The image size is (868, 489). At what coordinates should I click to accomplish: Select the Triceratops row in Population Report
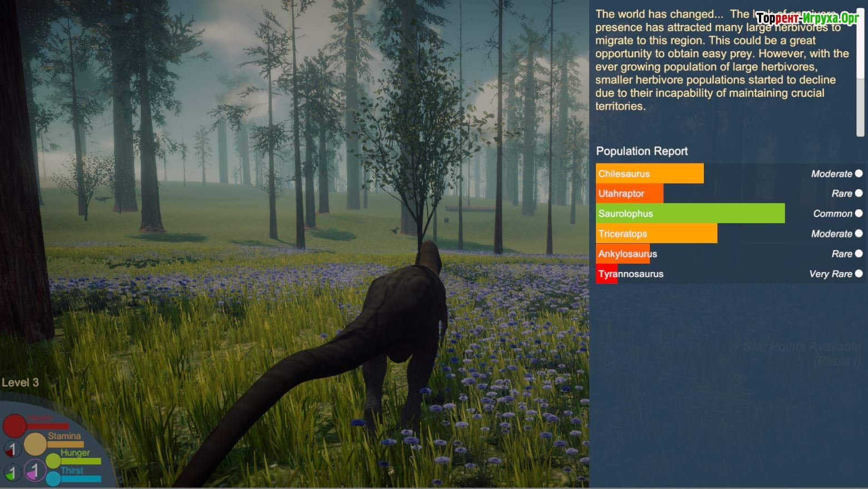[657, 234]
